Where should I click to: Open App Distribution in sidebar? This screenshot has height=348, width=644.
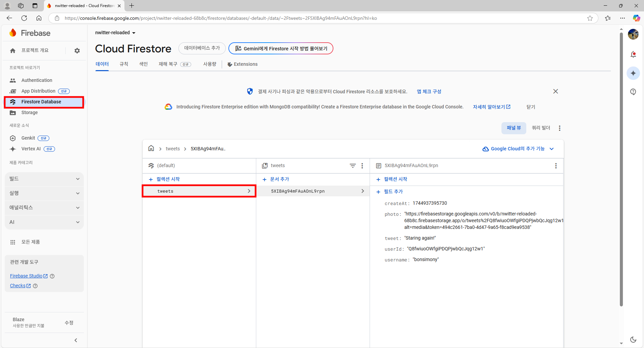pyautogui.click(x=38, y=91)
